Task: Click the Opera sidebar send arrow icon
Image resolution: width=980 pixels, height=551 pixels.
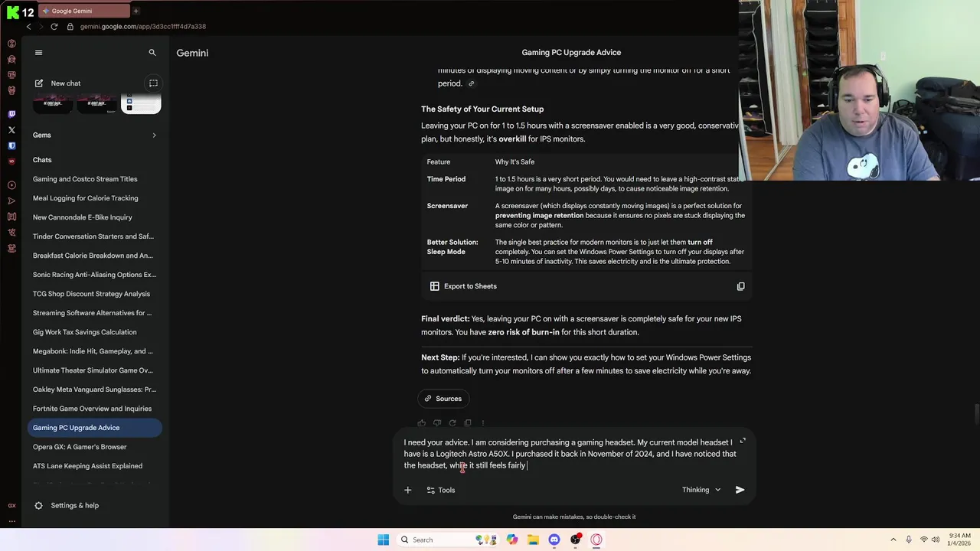Action: (x=11, y=201)
